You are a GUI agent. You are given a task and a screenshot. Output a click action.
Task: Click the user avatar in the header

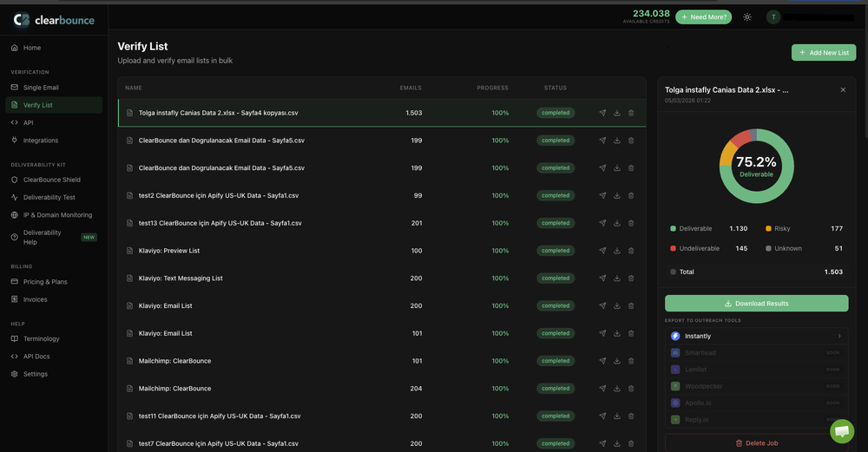pos(773,16)
